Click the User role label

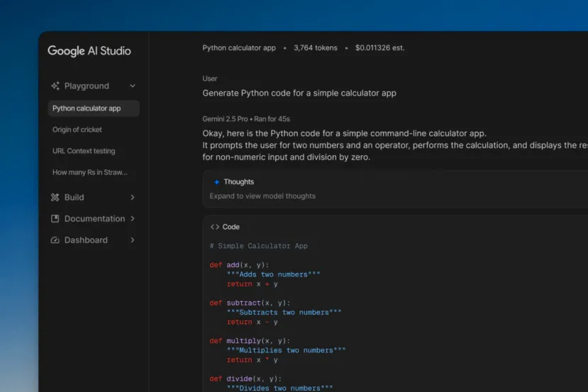pos(210,79)
